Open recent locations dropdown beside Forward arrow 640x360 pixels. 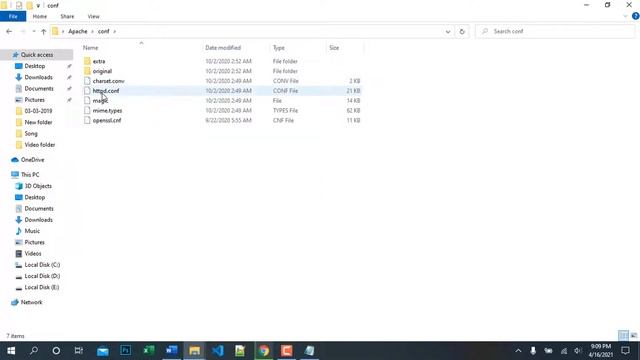(33, 31)
